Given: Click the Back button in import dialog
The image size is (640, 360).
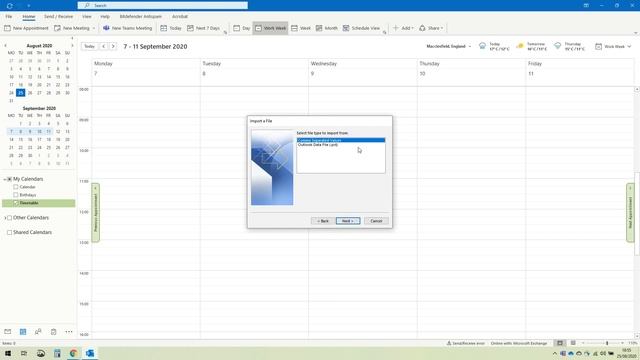Looking at the screenshot, I should pyautogui.click(x=322, y=221).
